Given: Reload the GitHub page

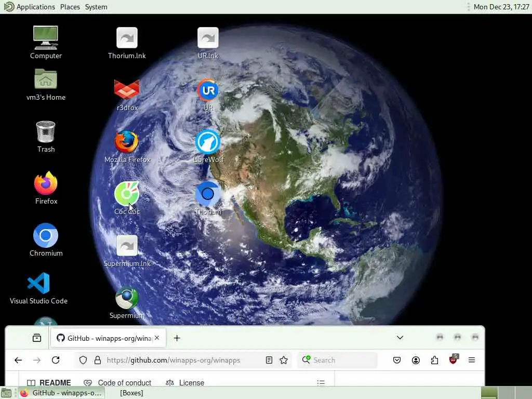Looking at the screenshot, I should pos(56,360).
